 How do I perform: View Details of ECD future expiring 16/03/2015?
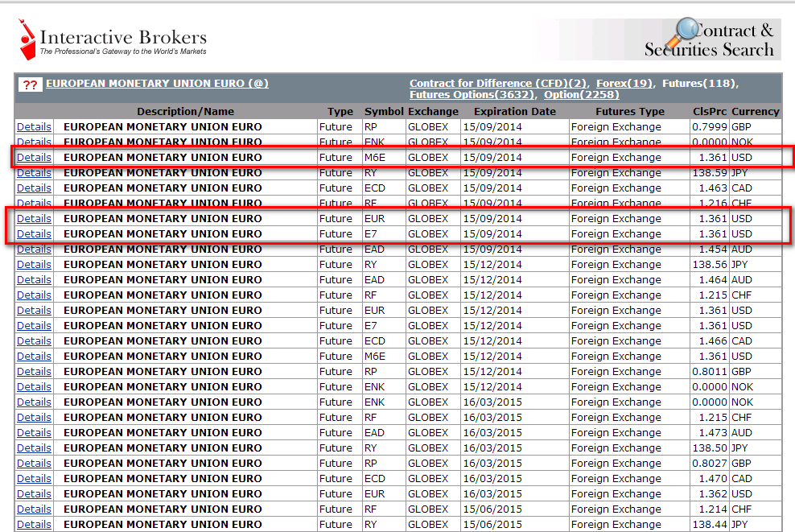pyautogui.click(x=34, y=478)
